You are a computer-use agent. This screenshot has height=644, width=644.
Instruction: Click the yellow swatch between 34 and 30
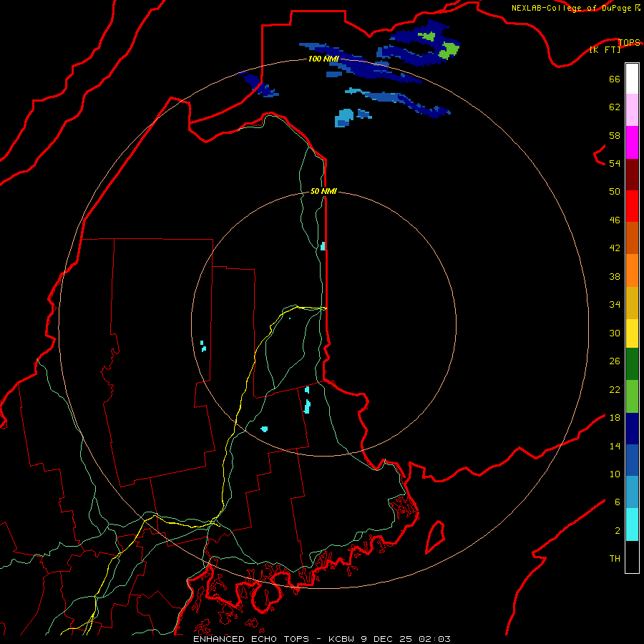[632, 333]
